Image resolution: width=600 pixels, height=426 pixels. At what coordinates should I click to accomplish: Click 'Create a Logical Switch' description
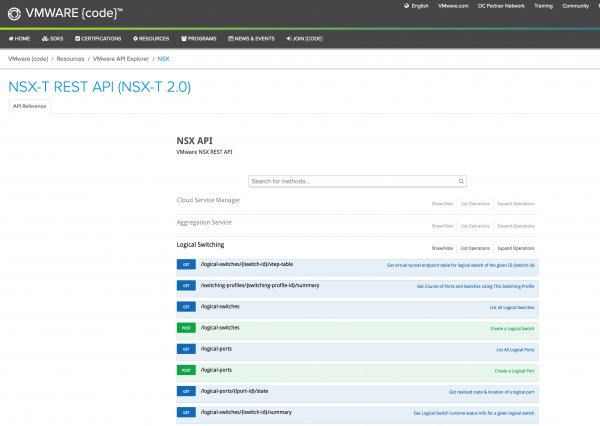[512, 329]
